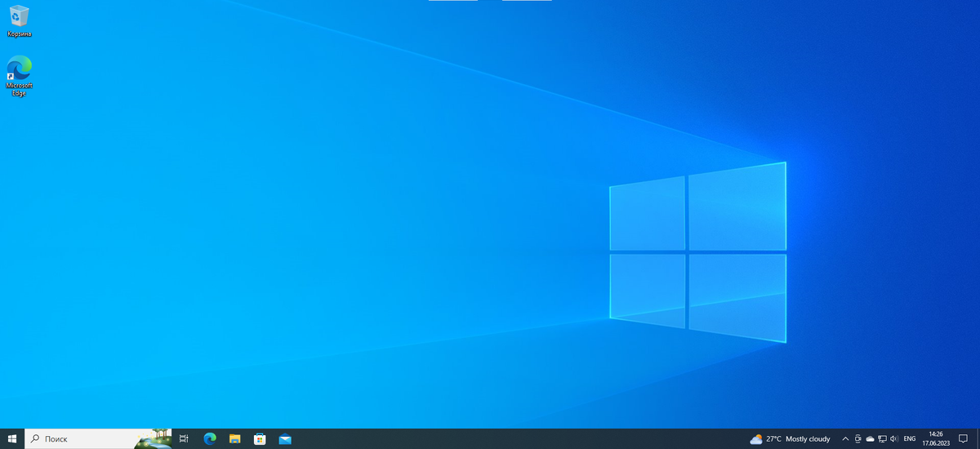
Task: Click the Поиск search box in the taskbar
Action: tap(98, 439)
